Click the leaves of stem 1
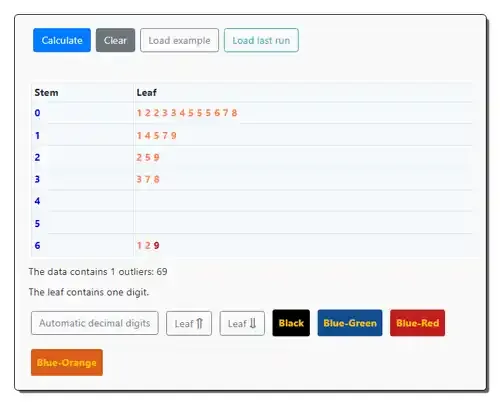500x404 pixels. pos(156,136)
